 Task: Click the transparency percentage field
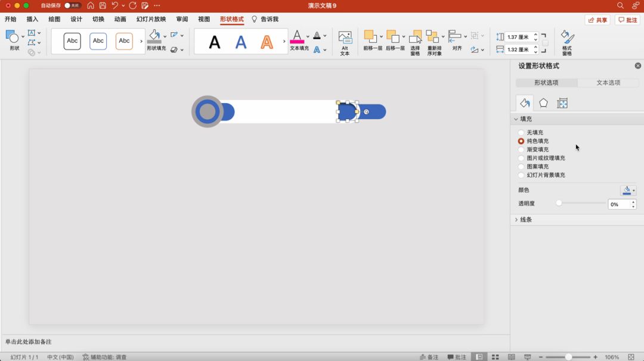620,204
